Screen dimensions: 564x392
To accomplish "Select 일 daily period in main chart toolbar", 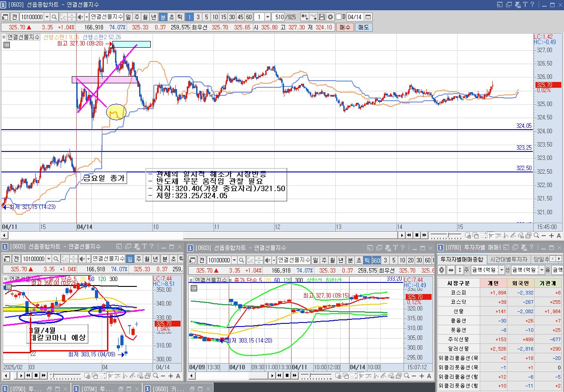I will click(128, 17).
